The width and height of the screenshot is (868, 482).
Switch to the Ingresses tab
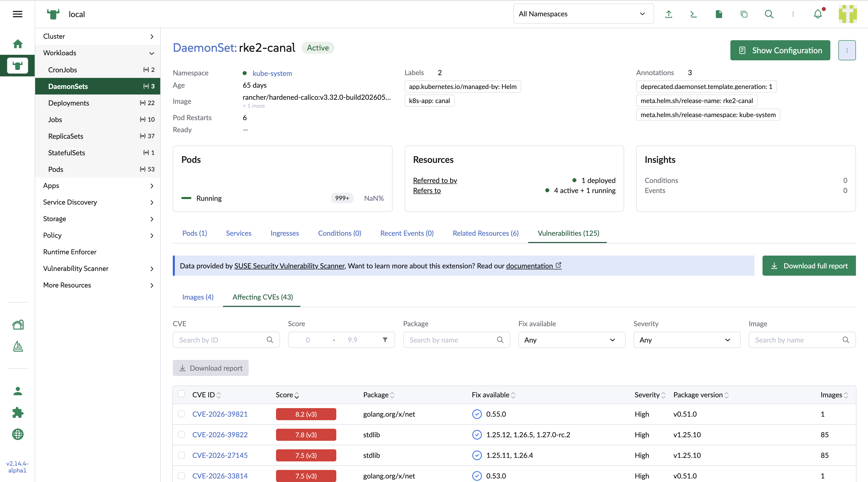point(285,233)
